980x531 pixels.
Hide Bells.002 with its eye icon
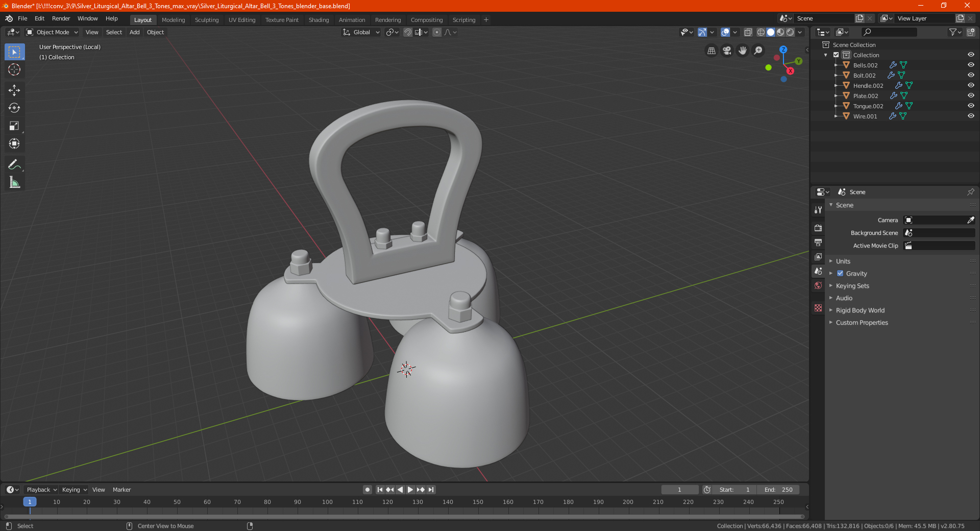(971, 65)
